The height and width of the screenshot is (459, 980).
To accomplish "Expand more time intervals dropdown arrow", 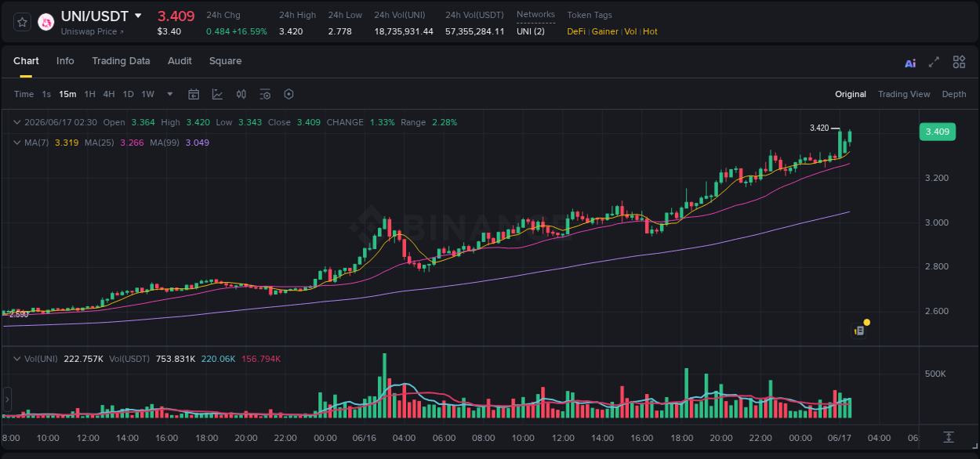I will pyautogui.click(x=170, y=94).
